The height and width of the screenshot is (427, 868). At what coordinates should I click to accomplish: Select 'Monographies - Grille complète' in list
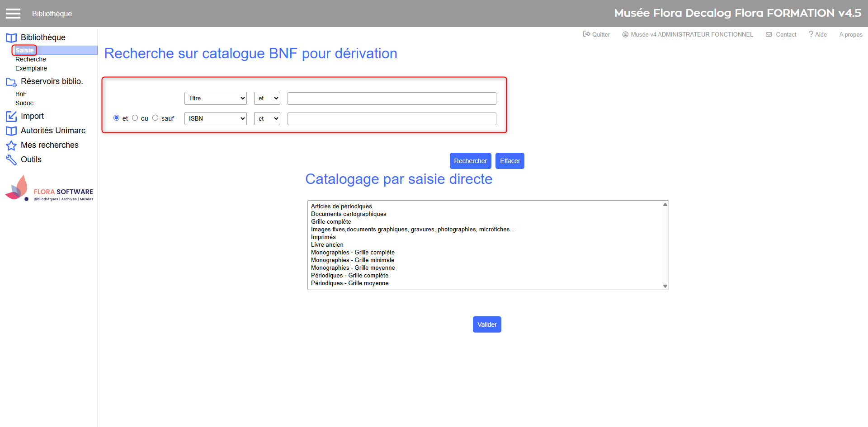pos(353,253)
